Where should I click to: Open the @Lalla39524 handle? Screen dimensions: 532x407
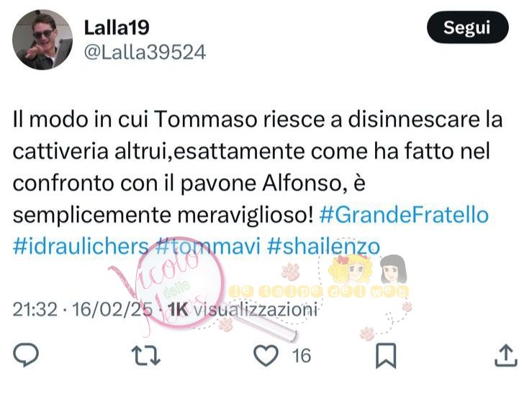145,53
